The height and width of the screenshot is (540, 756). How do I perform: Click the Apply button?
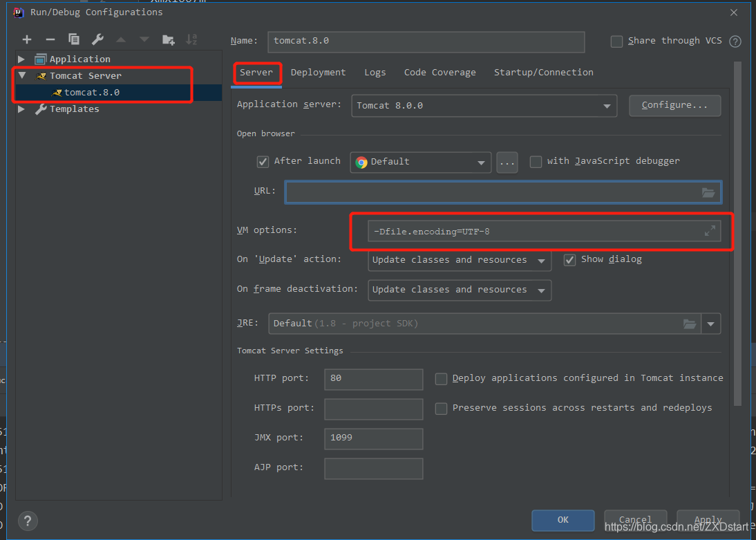(x=708, y=520)
